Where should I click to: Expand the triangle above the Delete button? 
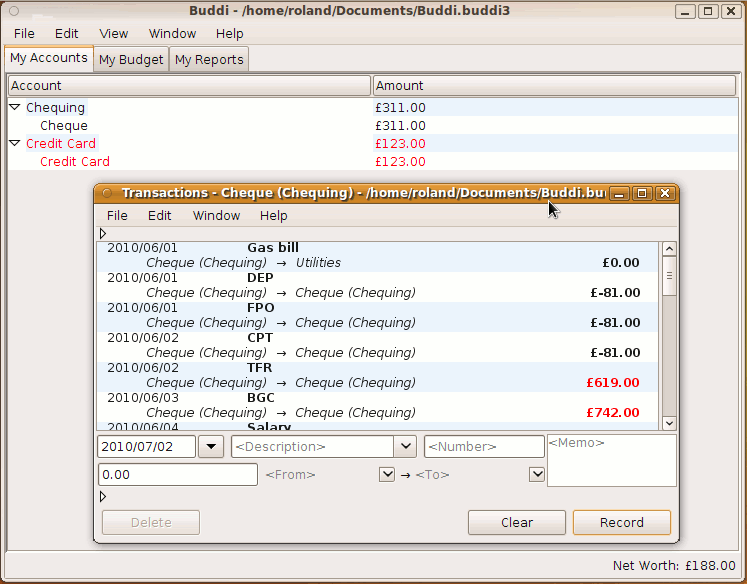(103, 496)
